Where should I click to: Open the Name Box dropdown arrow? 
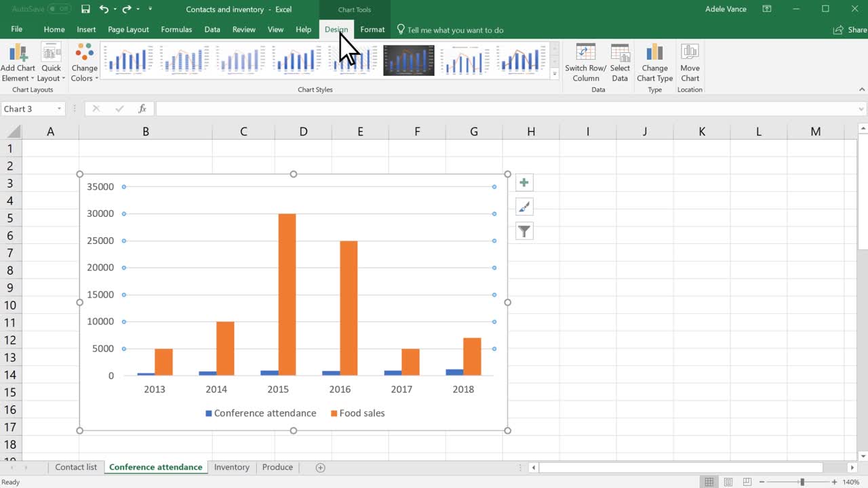60,108
